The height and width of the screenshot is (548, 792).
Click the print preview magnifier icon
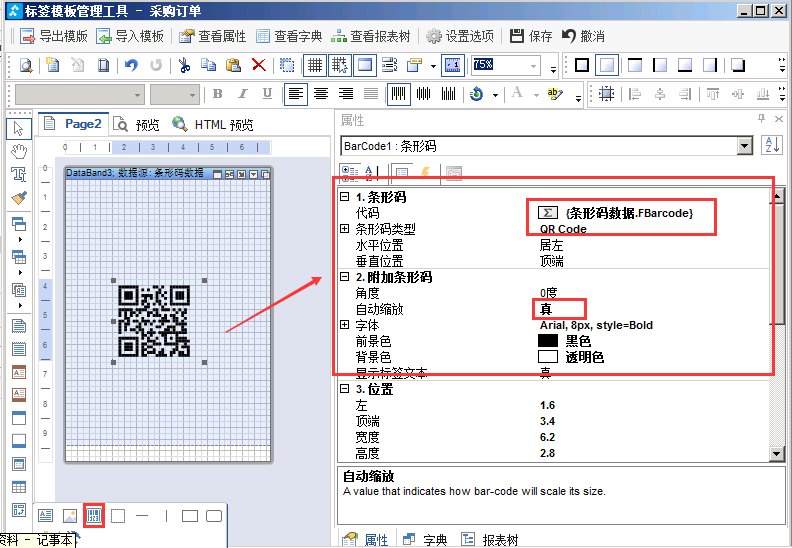[x=26, y=65]
